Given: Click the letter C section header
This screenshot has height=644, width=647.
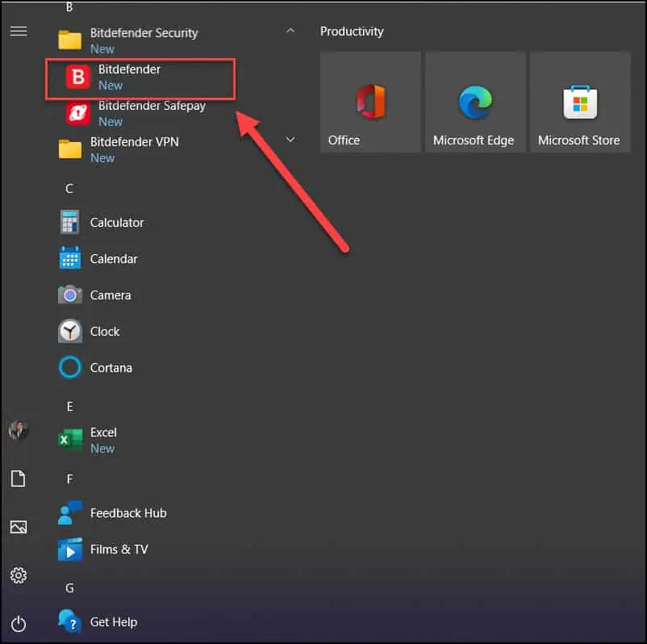Looking at the screenshot, I should pyautogui.click(x=69, y=189).
